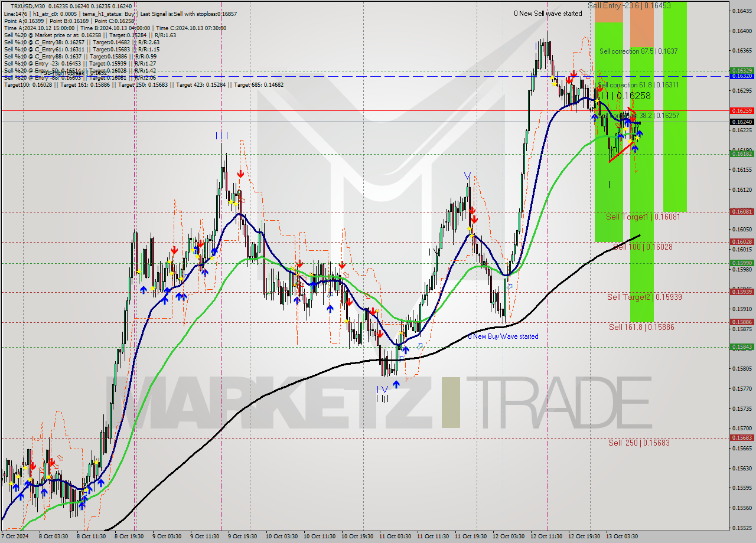Click the green 0.15990 price axis tag

[x=741, y=263]
